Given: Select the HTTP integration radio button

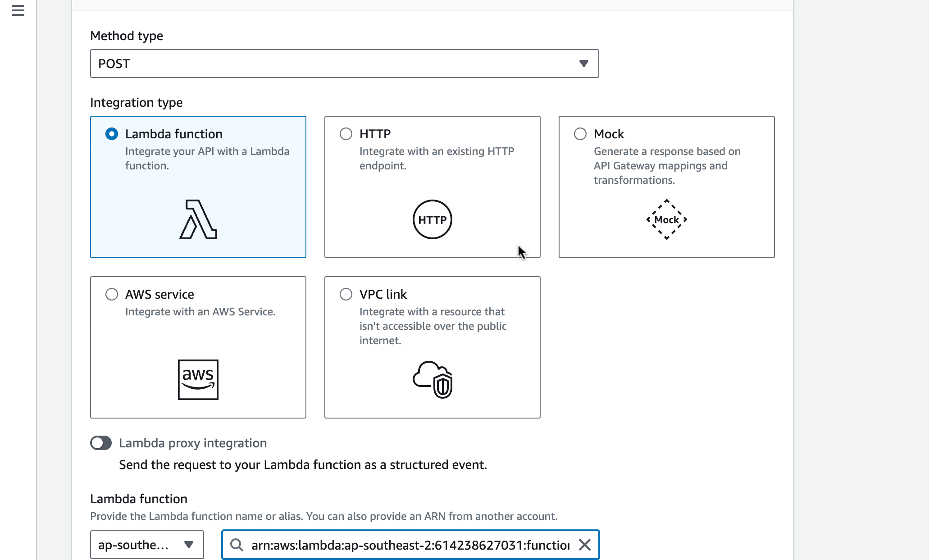Looking at the screenshot, I should [x=346, y=134].
